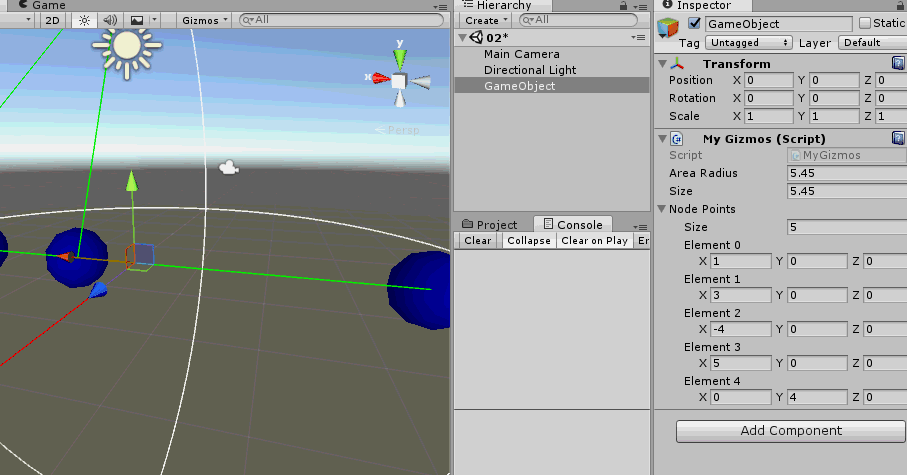The image size is (907, 475).
Task: Toggle scene effects image icon
Action: click(x=137, y=20)
